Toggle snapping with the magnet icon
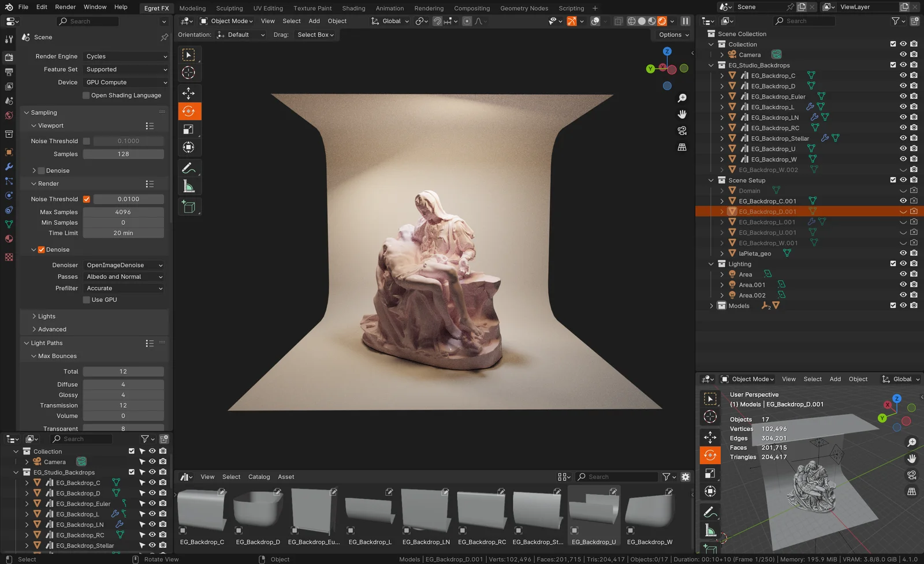Image resolution: width=924 pixels, height=564 pixels. pos(437,21)
